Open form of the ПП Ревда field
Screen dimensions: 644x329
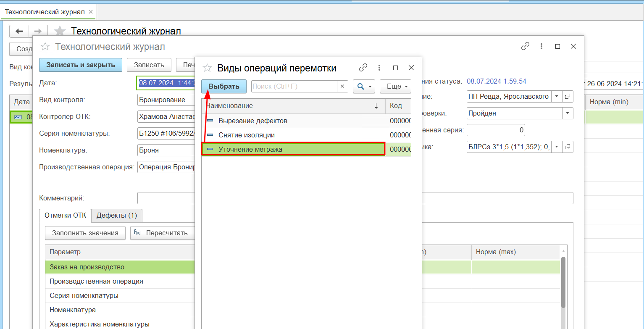pyautogui.click(x=568, y=97)
